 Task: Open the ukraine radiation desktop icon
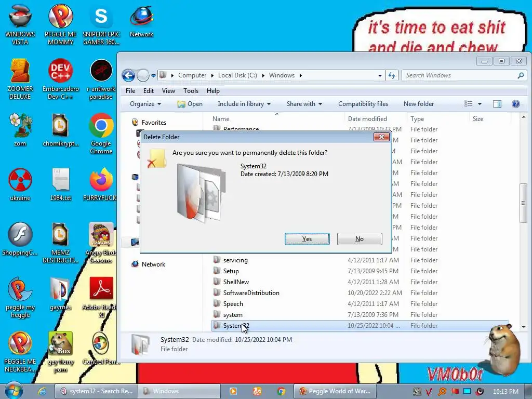tap(20, 184)
